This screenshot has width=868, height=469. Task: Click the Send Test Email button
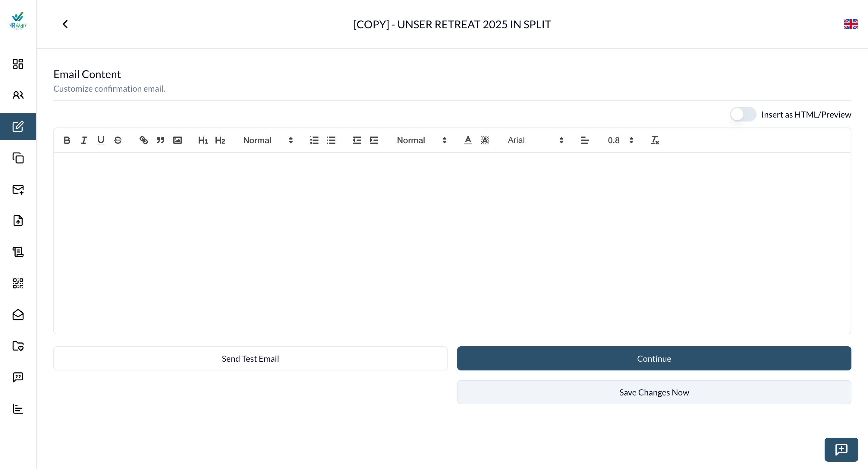(250, 358)
